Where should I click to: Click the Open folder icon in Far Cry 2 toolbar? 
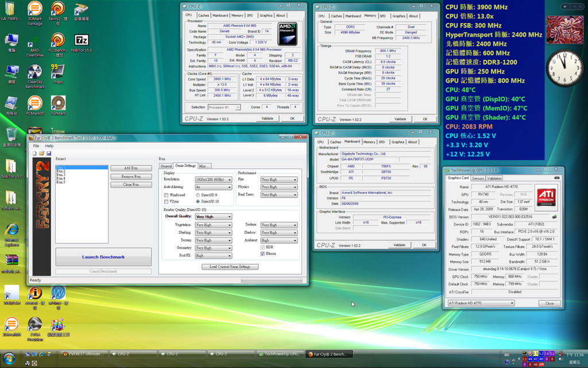(x=41, y=153)
